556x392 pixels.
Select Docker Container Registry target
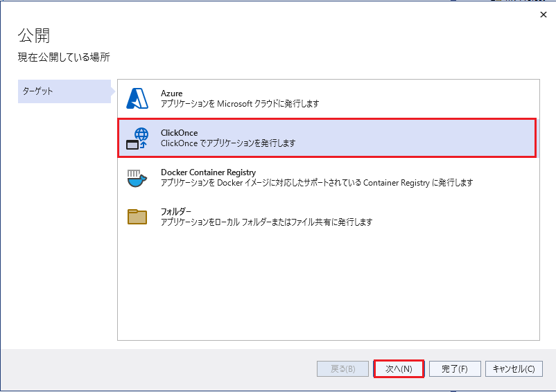[x=329, y=177]
